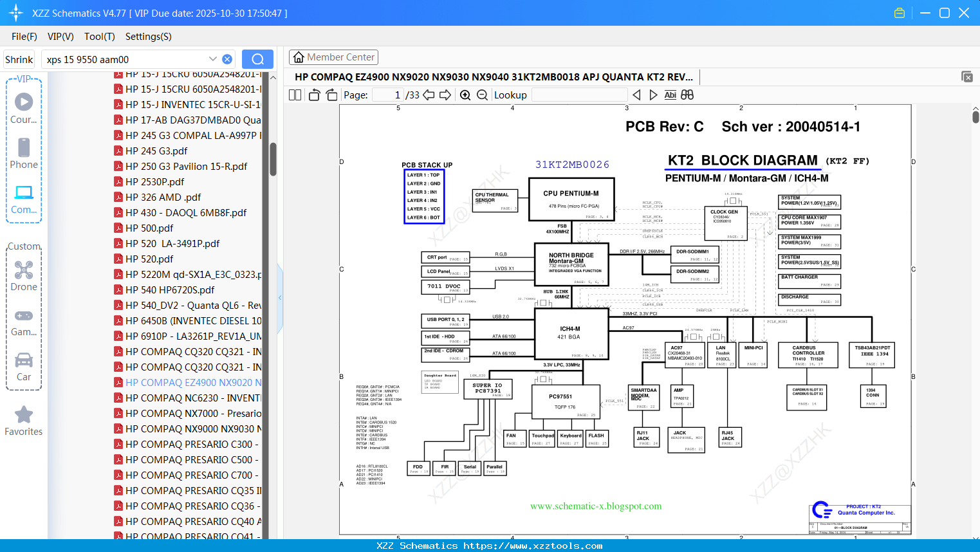The width and height of the screenshot is (980, 552).
Task: Open HP 6910P - LA3261P file
Action: pyautogui.click(x=187, y=336)
